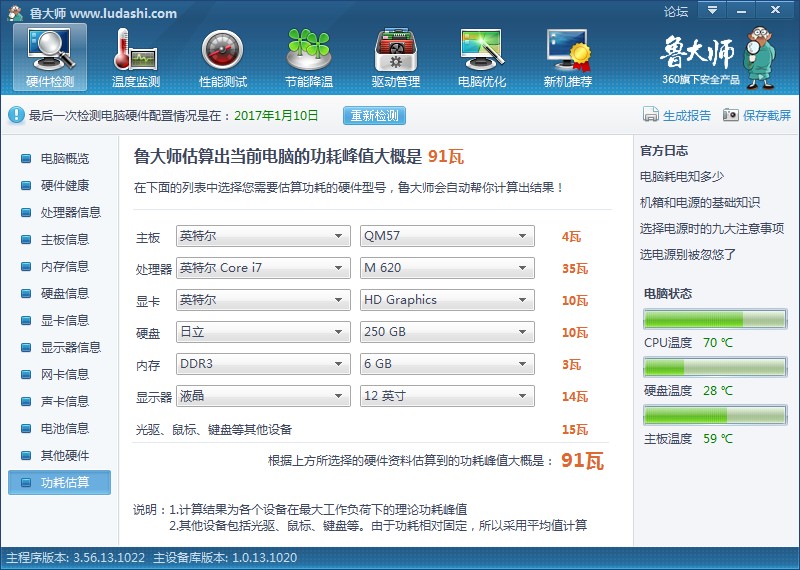Viewport: 800px width, 570px height.
Task: Click 生成报告 generate report link
Action: click(686, 115)
